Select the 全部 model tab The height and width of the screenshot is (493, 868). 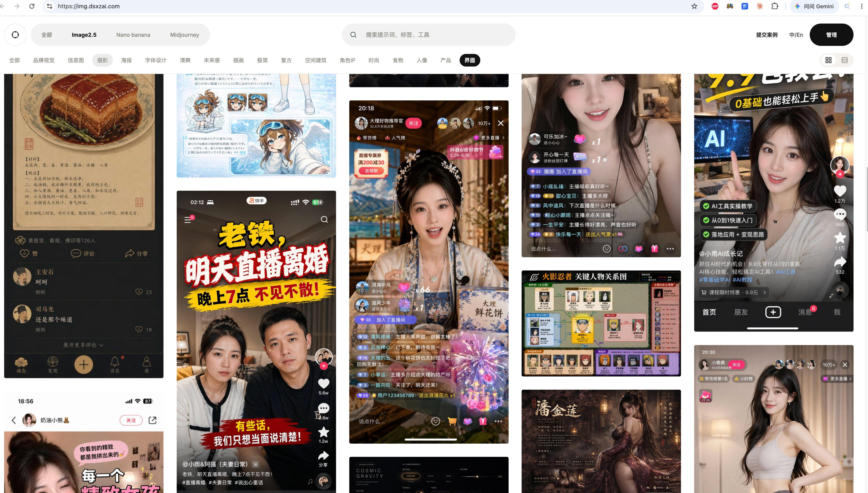[x=47, y=35]
